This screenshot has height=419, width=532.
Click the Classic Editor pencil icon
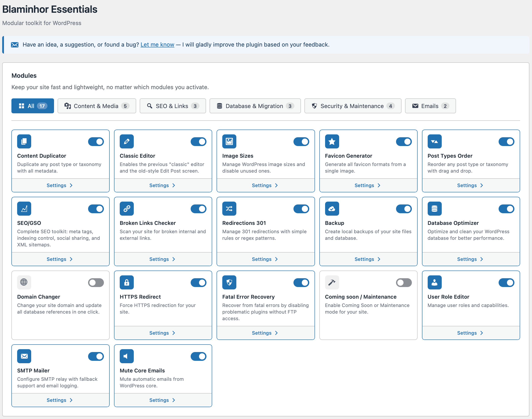coord(127,141)
